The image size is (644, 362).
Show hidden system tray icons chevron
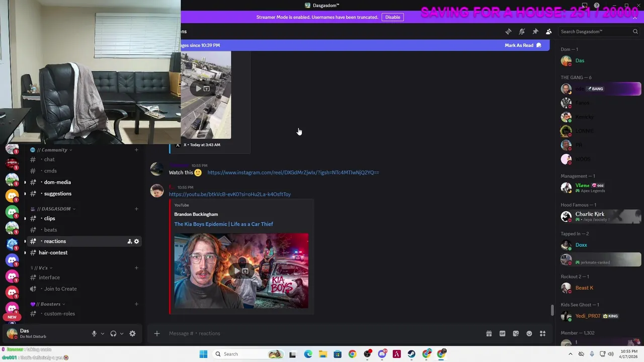click(570, 354)
